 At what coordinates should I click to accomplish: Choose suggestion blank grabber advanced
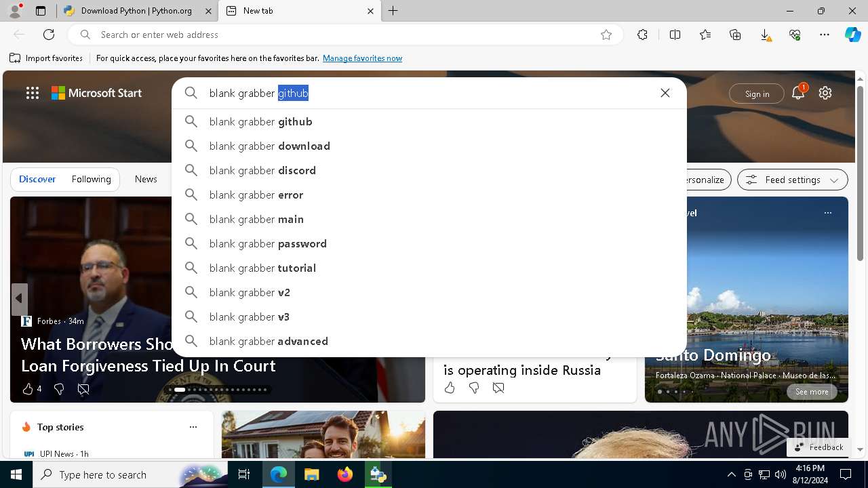pos(429,341)
